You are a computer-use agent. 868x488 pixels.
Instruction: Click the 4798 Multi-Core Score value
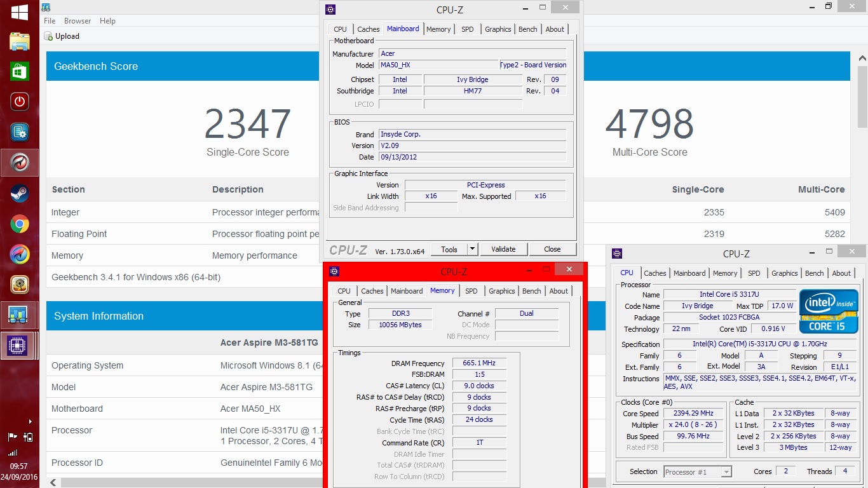[x=649, y=124]
